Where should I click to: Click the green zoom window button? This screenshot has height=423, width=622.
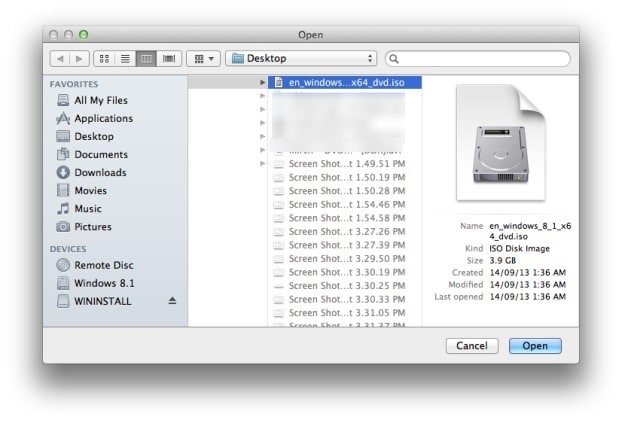point(83,35)
